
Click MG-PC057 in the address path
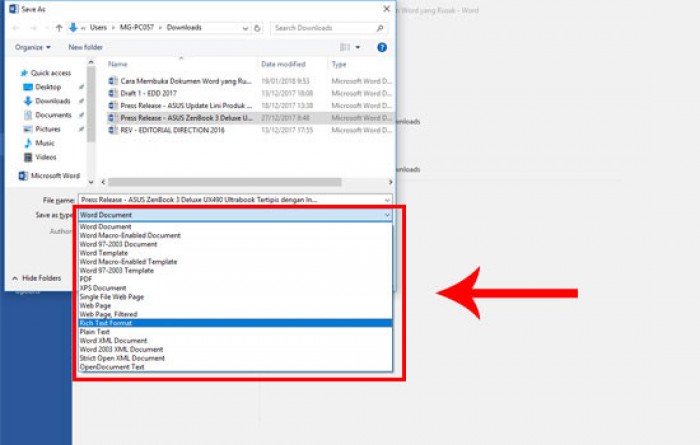[x=137, y=28]
